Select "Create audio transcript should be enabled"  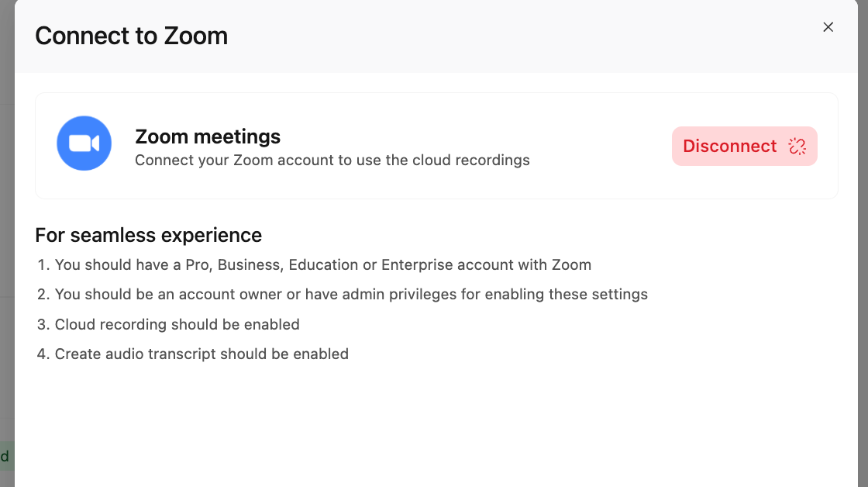click(x=201, y=354)
